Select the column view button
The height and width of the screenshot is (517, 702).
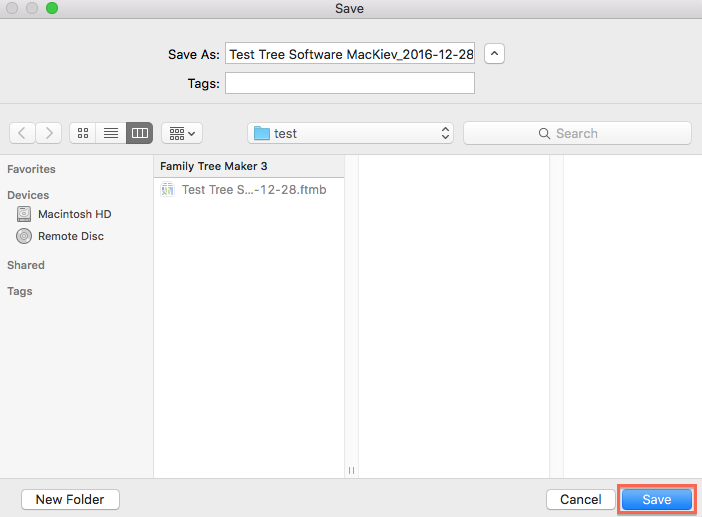[140, 133]
